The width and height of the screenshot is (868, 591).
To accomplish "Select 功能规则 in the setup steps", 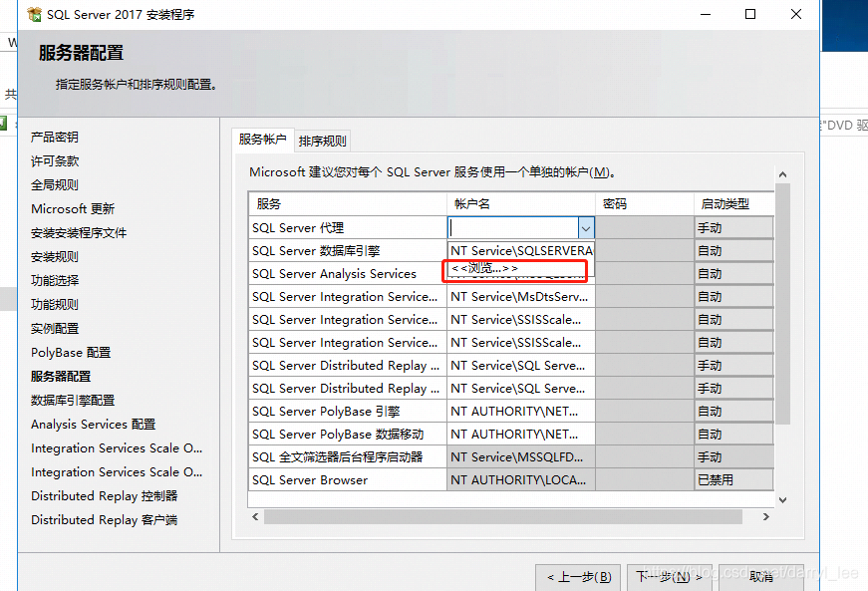I will (x=55, y=304).
